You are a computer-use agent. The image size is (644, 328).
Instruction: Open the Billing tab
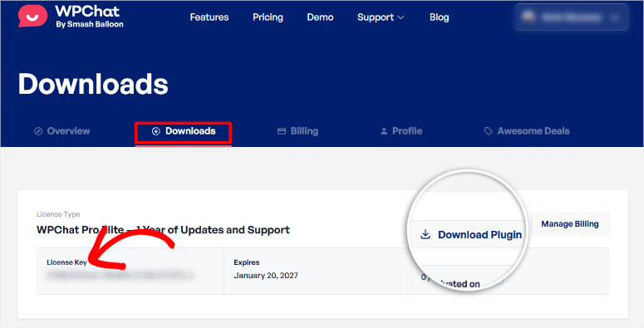coord(297,131)
